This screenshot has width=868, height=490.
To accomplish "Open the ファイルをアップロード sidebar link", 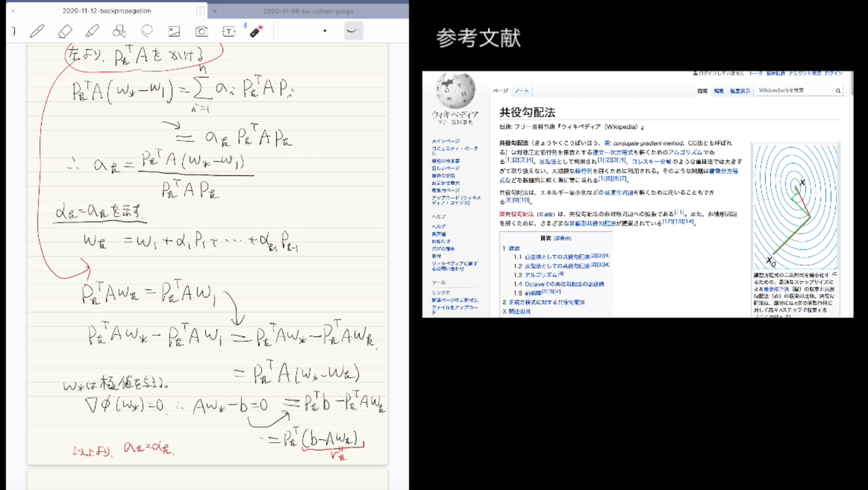I will [455, 310].
